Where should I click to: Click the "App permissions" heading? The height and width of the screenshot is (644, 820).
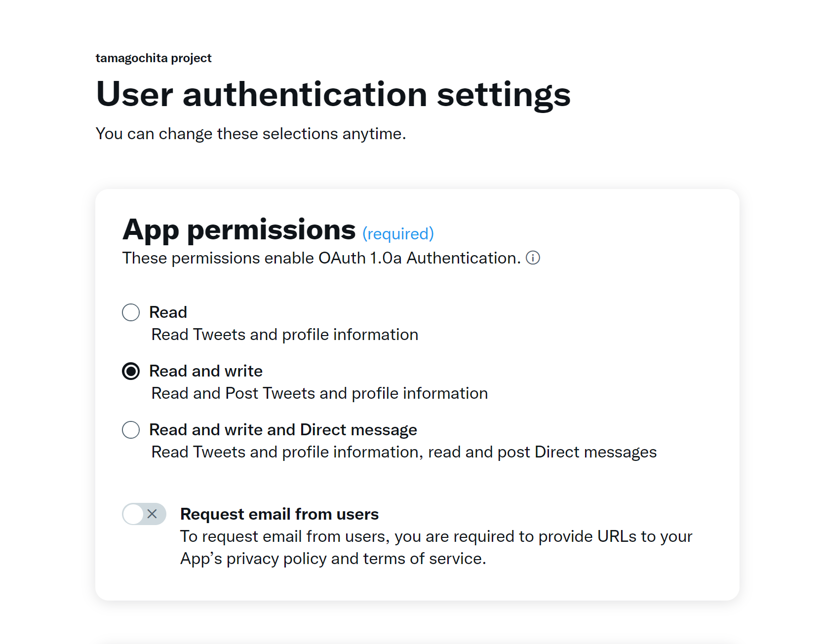click(238, 229)
